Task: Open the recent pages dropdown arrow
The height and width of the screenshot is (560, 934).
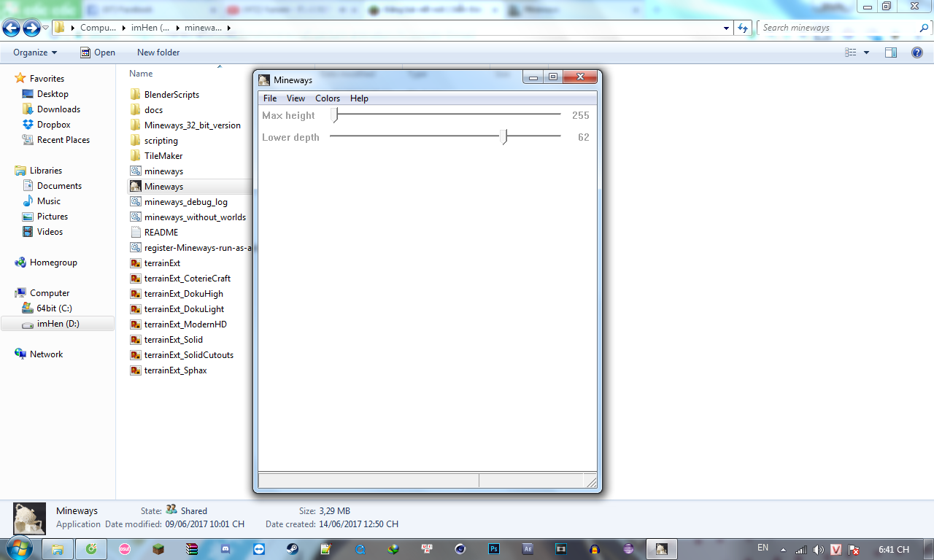Action: click(45, 28)
